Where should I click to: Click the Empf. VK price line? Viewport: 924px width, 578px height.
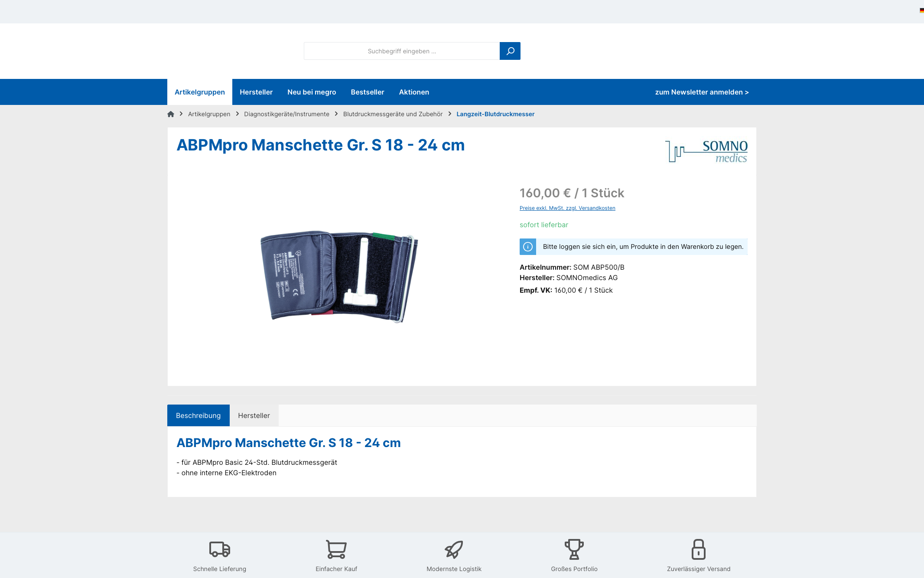pos(566,290)
